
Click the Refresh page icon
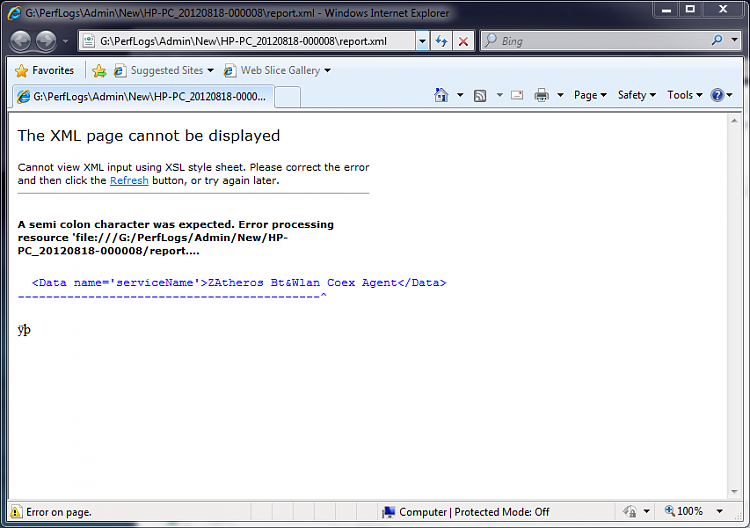tap(441, 41)
